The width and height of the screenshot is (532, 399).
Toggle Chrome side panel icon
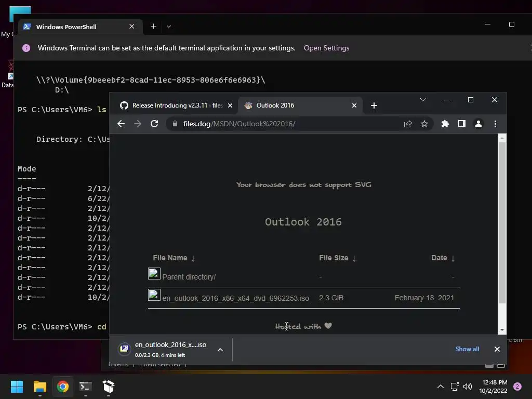click(x=462, y=124)
